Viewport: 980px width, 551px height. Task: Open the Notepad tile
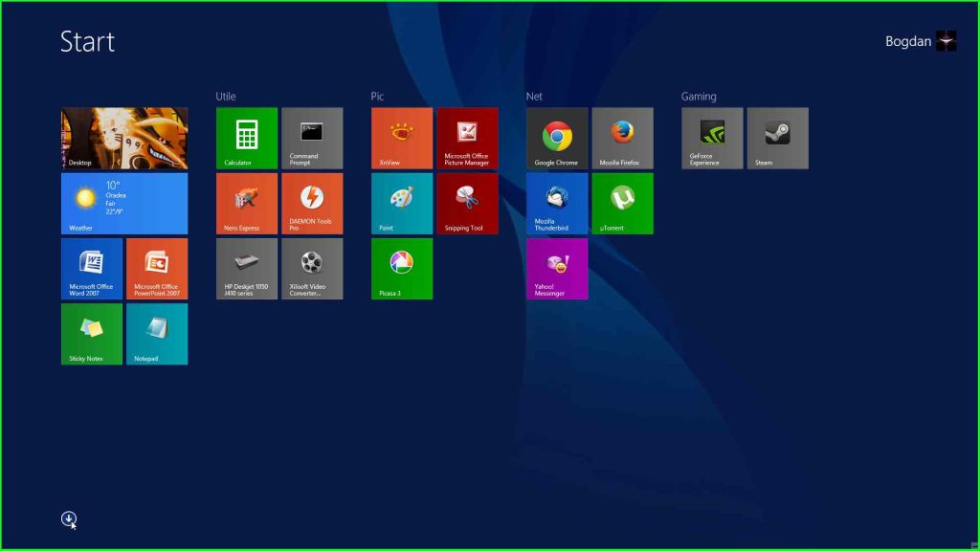[x=157, y=334]
